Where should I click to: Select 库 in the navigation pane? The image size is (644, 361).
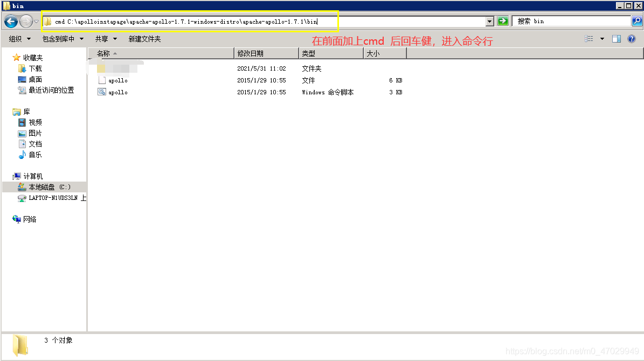(x=27, y=112)
